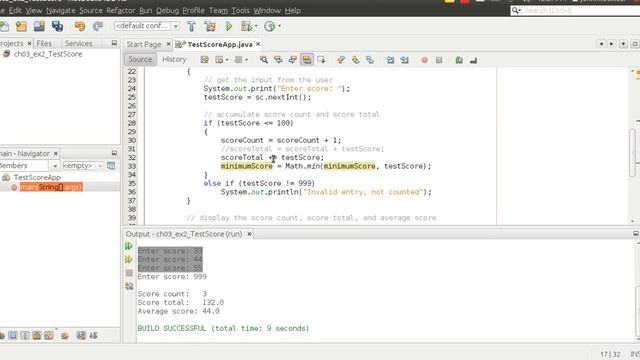Switch to History view
The height and width of the screenshot is (360, 640).
coord(174,60)
